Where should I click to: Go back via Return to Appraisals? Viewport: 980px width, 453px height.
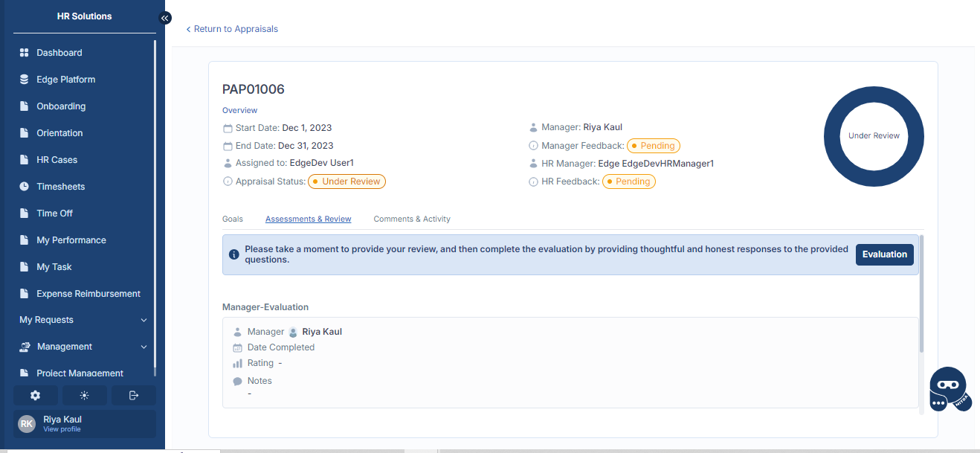click(232, 29)
